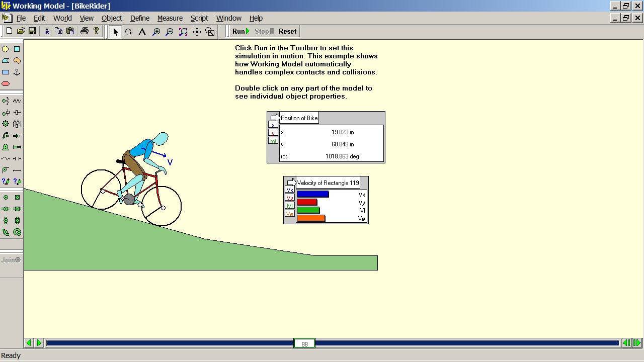The height and width of the screenshot is (362, 644).
Task: Toggle the rot channel in Position meter
Action: (273, 141)
